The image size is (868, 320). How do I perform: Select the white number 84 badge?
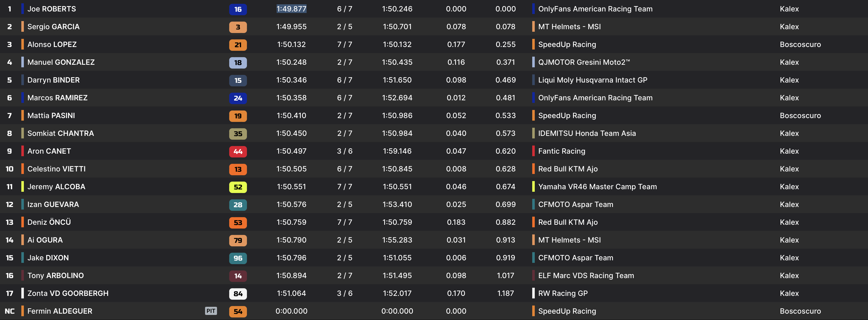pos(238,294)
